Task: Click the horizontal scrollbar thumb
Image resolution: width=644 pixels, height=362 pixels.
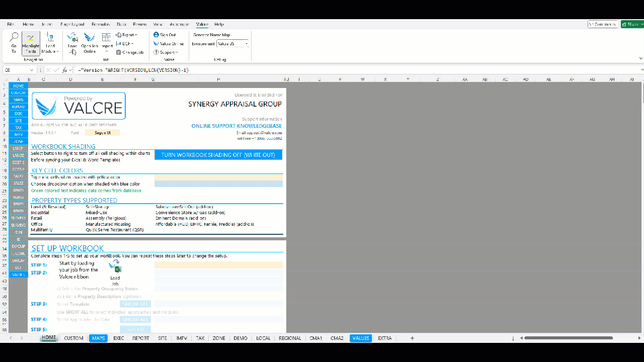Action: pos(569,338)
